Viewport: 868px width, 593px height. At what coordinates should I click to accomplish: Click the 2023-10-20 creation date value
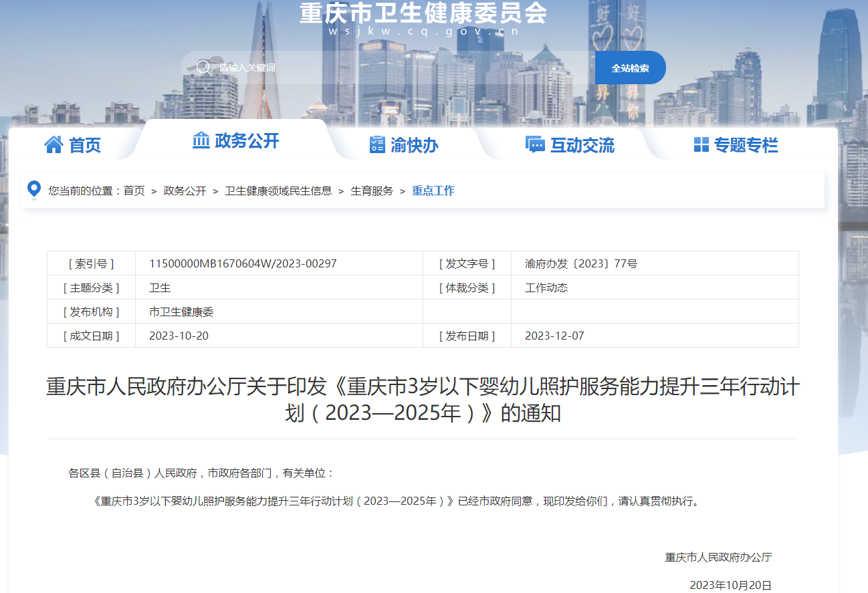pyautogui.click(x=179, y=336)
